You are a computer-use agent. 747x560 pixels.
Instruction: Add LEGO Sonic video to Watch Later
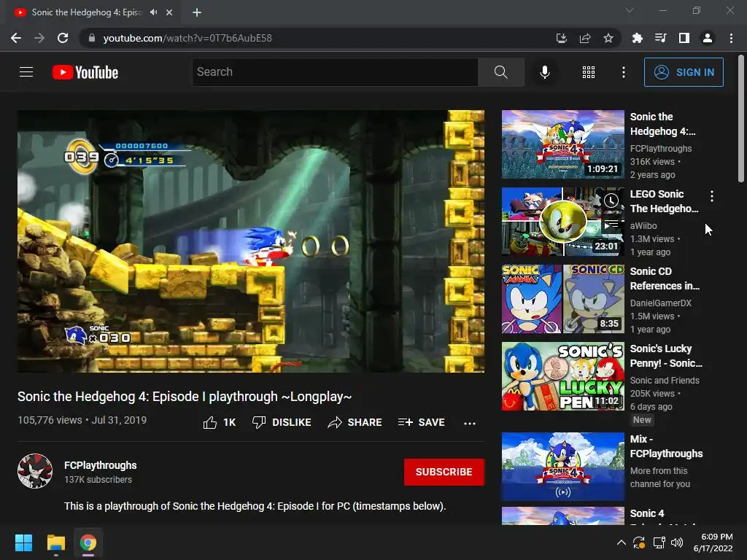tap(611, 201)
